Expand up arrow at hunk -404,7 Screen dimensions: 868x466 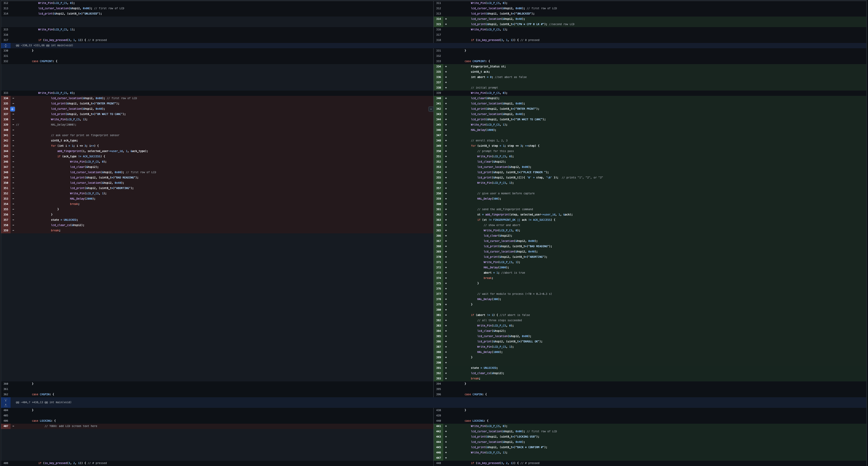[x=5, y=405]
